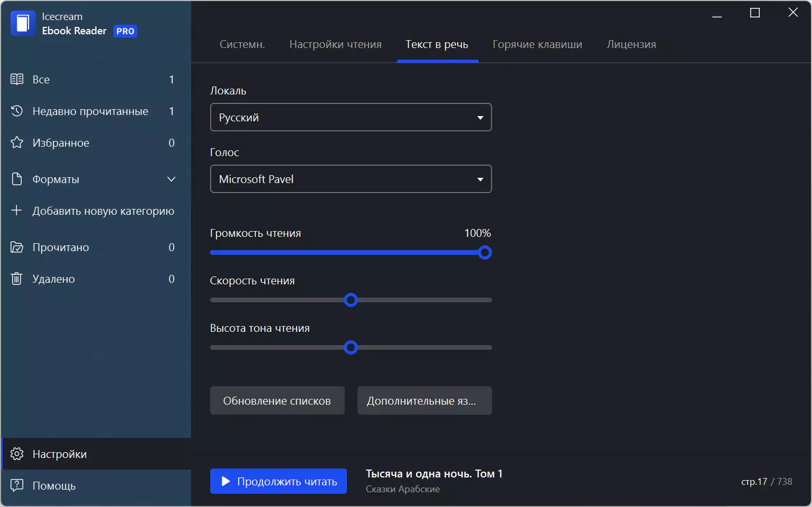Click the open-book icon beside Все
This screenshot has width=812, height=507.
[17, 79]
